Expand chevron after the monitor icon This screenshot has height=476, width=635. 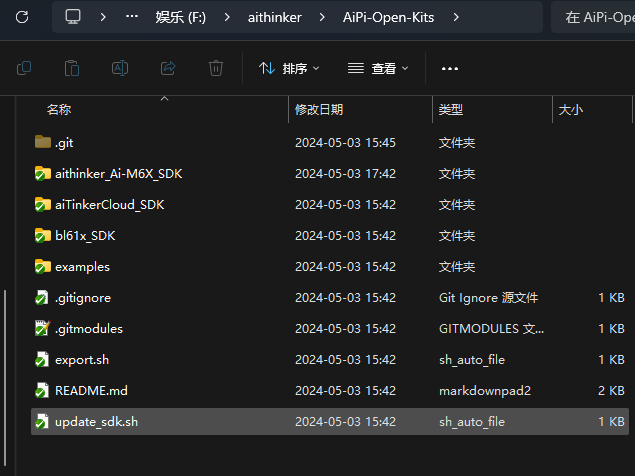pos(103,17)
